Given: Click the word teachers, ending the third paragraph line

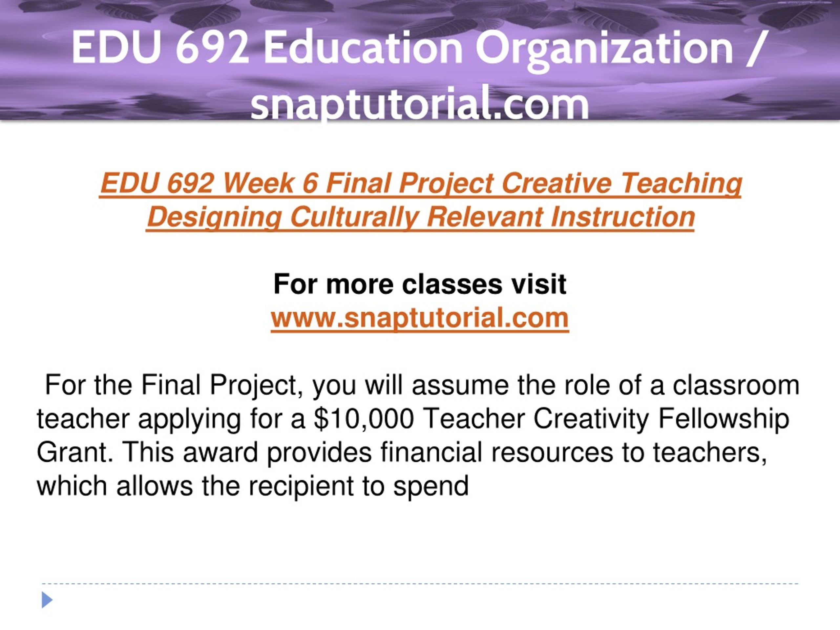Looking at the screenshot, I should [710, 452].
